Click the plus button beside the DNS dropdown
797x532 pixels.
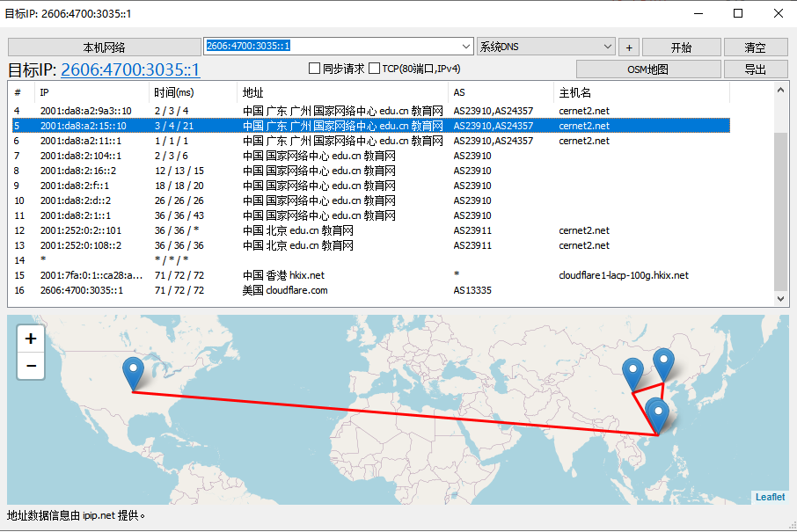tap(629, 47)
